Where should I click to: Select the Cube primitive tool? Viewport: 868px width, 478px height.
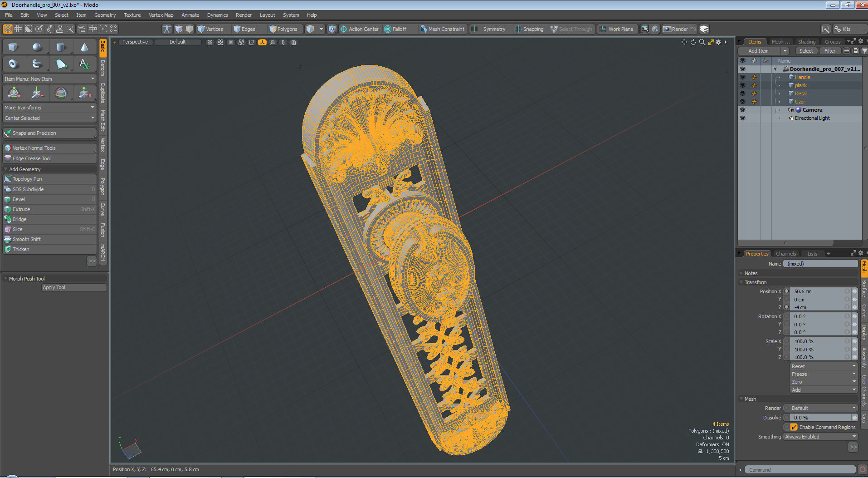[x=13, y=47]
